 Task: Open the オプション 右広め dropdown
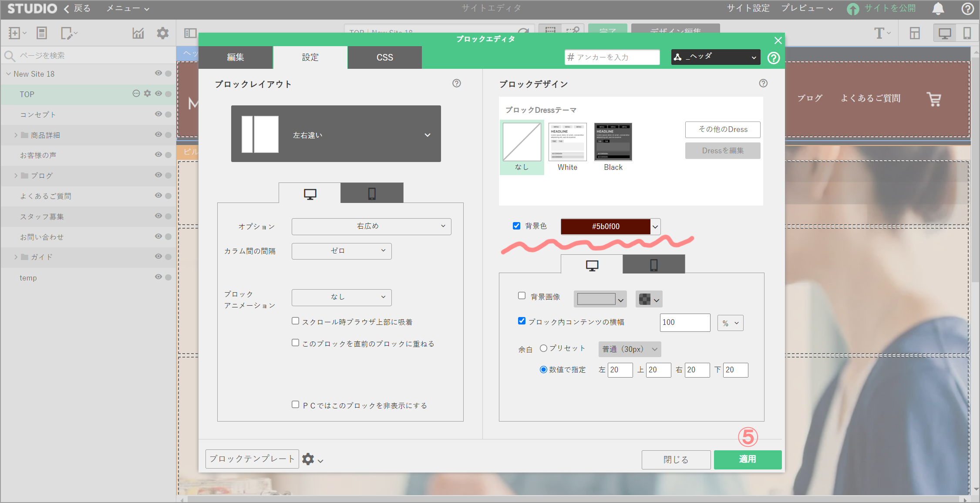371,226
